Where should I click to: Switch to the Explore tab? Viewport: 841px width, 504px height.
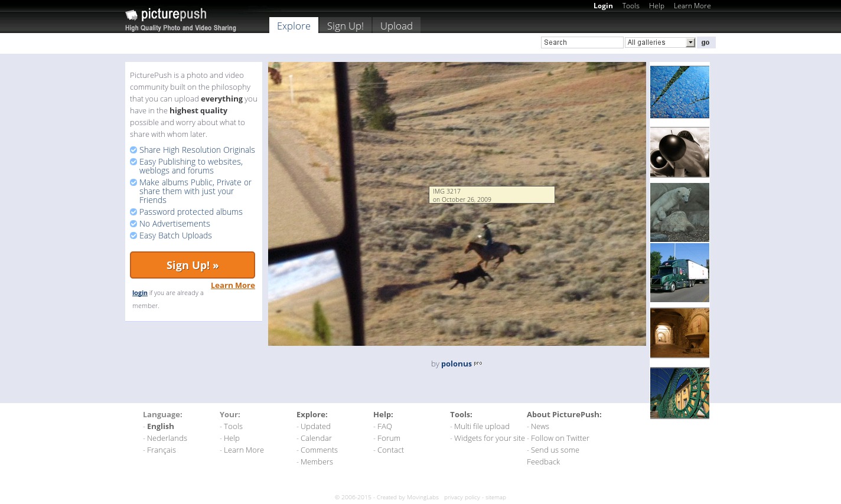tap(294, 26)
